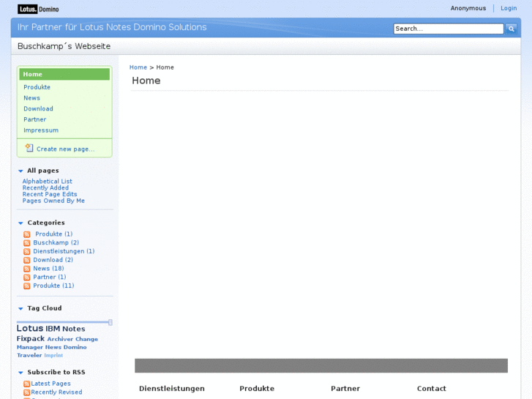The height and width of the screenshot is (399, 532).
Task: Click RSS icon next to News (18)
Action: pyautogui.click(x=27, y=269)
